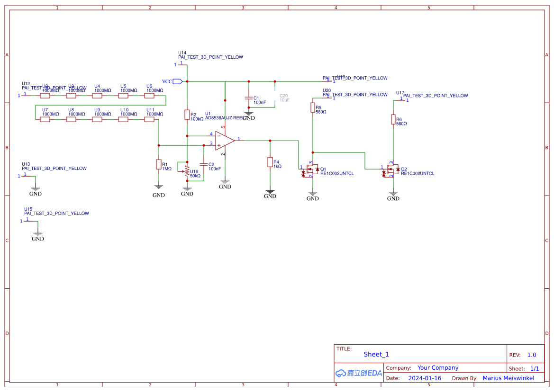Click the 嘉立创EDA logo in title block
This screenshot has height=392, width=554.
point(358,373)
